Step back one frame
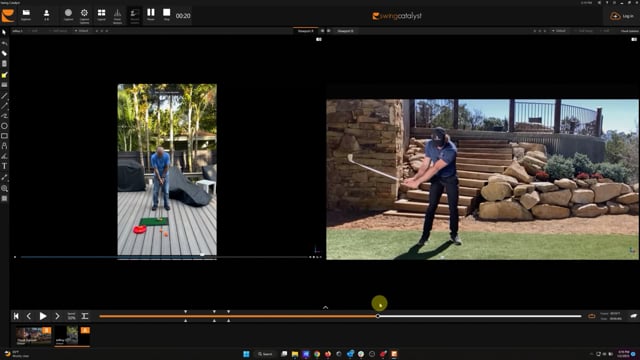 click(29, 316)
